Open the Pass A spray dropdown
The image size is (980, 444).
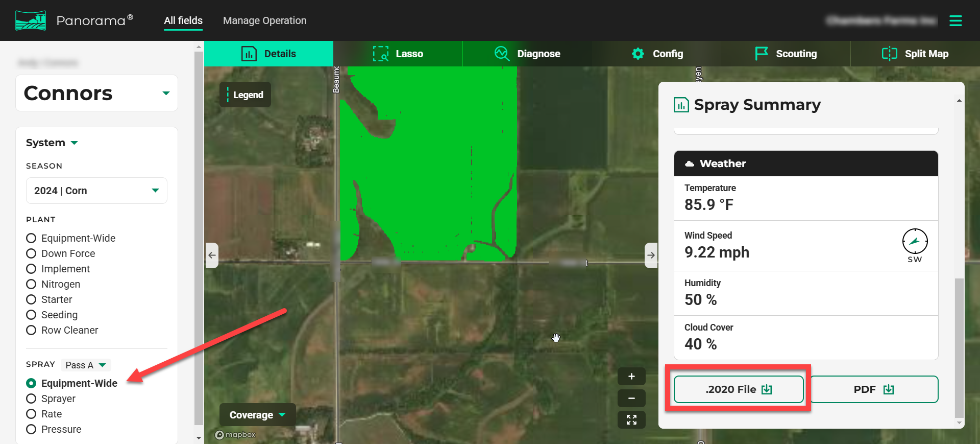pyautogui.click(x=86, y=365)
